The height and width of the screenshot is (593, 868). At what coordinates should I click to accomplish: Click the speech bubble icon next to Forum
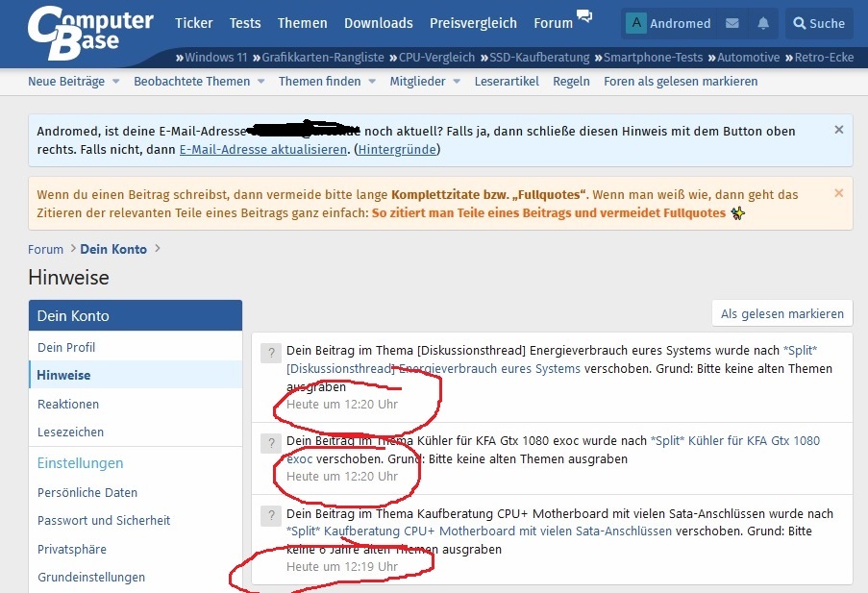[584, 15]
